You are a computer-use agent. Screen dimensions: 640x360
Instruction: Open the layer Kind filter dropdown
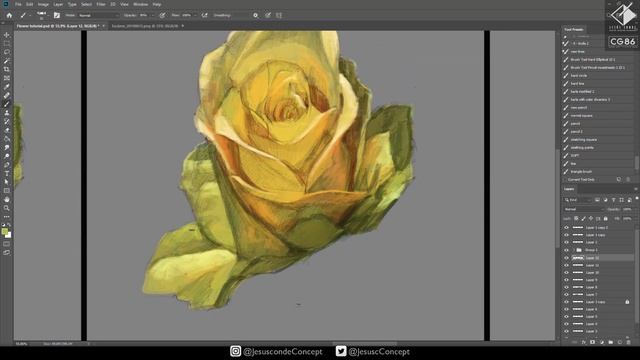point(578,200)
